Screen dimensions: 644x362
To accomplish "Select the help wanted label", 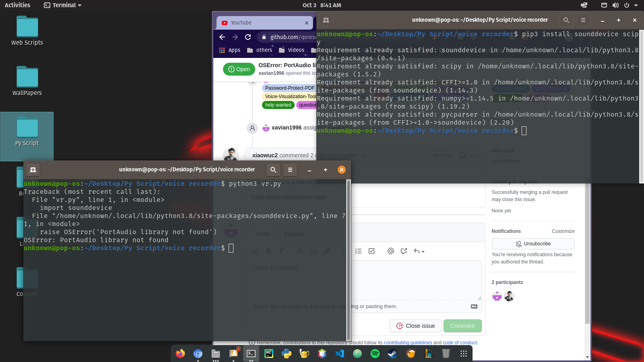I will coord(278,105).
